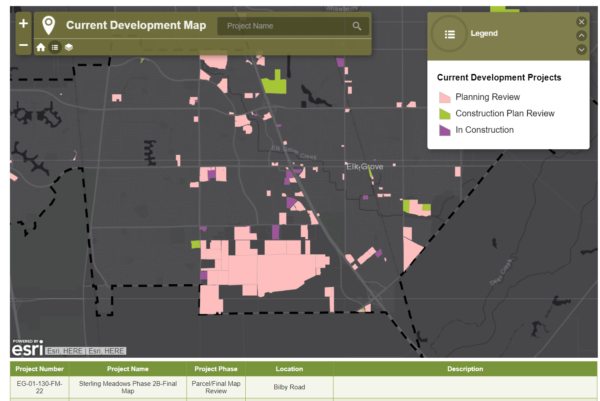Expand Legend panel with down chevron

[581, 50]
